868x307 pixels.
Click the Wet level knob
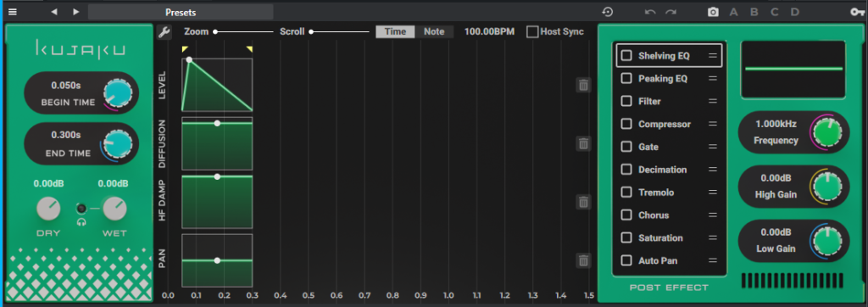(114, 209)
